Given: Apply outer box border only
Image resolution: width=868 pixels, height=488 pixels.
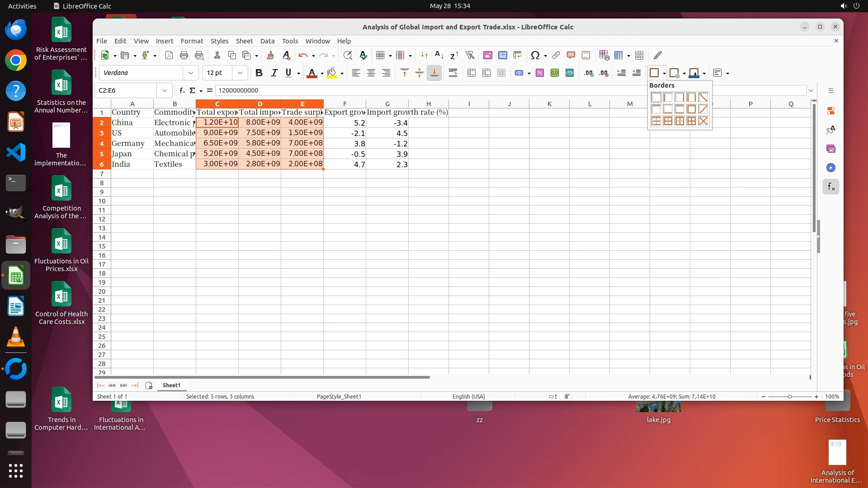Looking at the screenshot, I should pos(691,109).
